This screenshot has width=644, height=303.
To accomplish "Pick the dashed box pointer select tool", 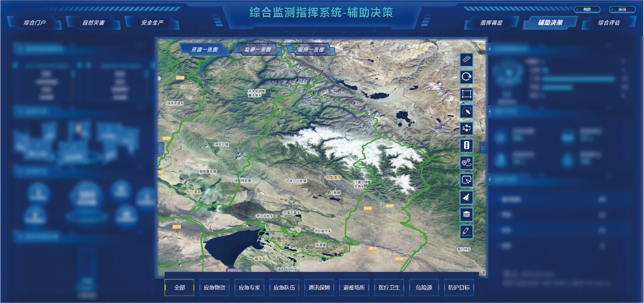I will (466, 111).
